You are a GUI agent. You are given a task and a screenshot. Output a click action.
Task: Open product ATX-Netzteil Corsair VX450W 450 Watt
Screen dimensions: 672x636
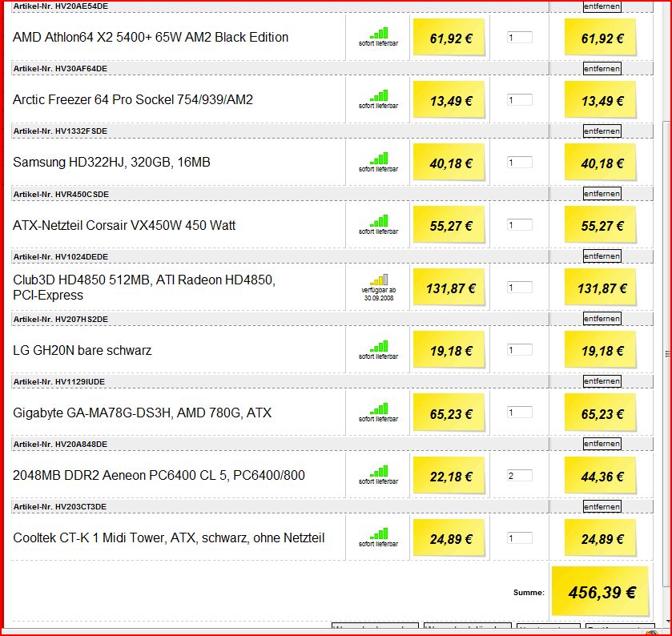tap(124, 225)
